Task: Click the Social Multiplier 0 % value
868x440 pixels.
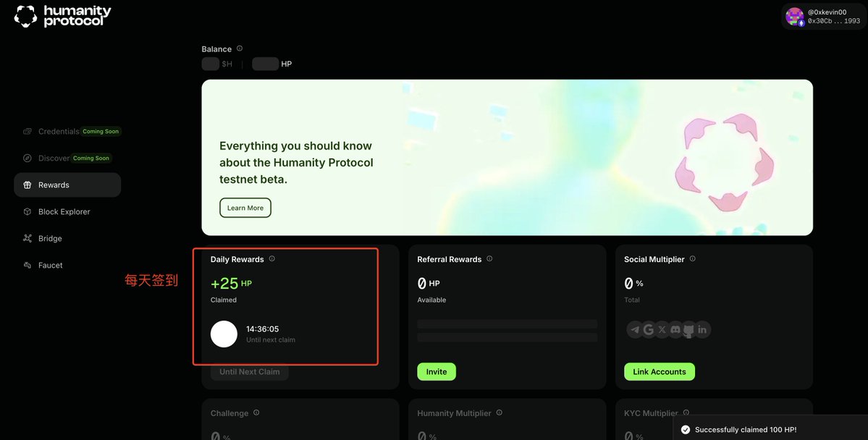Action: (634, 284)
